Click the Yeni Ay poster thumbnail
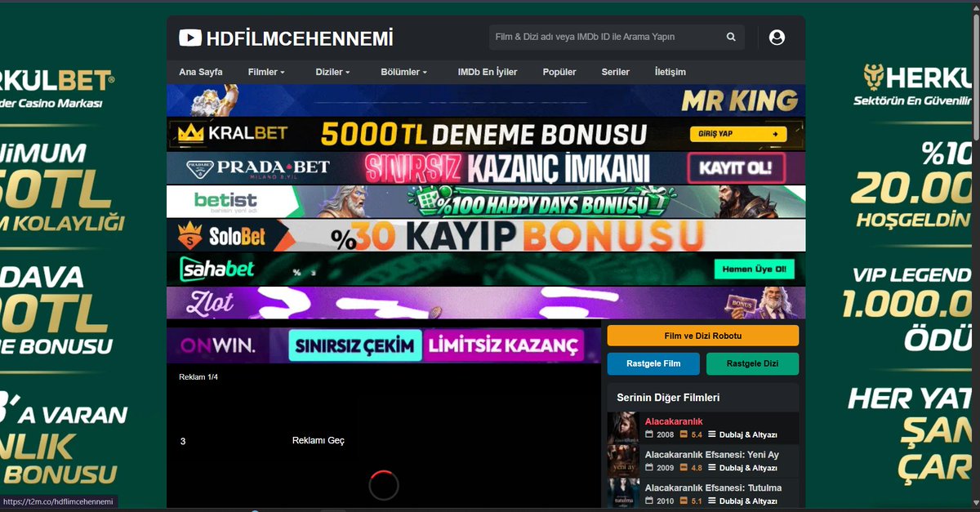Image resolution: width=980 pixels, height=512 pixels. 624,461
